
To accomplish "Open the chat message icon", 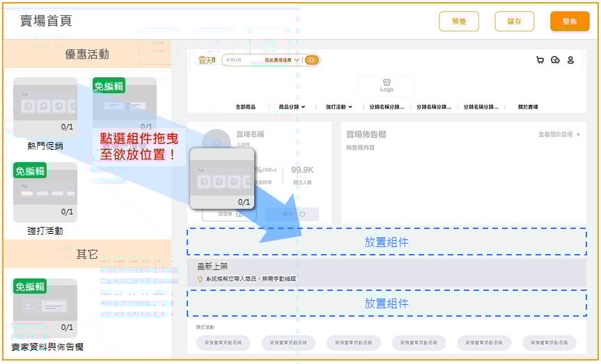I will [555, 61].
